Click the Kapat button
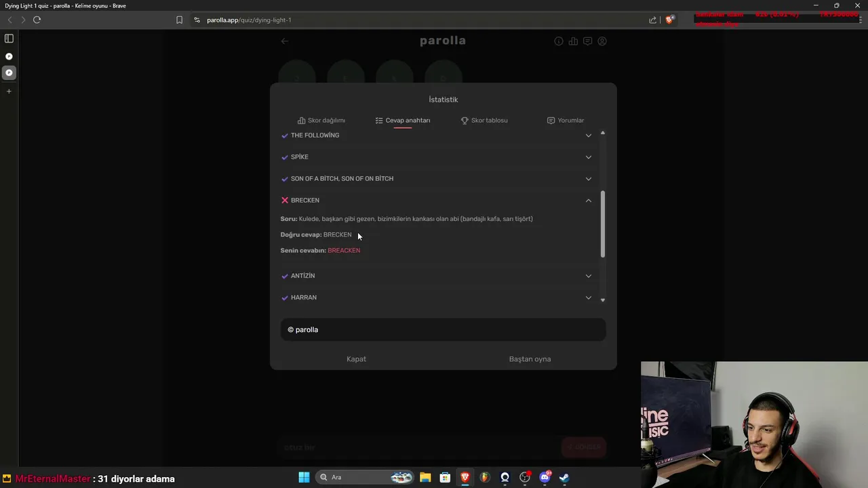The width and height of the screenshot is (868, 488). [x=356, y=359]
